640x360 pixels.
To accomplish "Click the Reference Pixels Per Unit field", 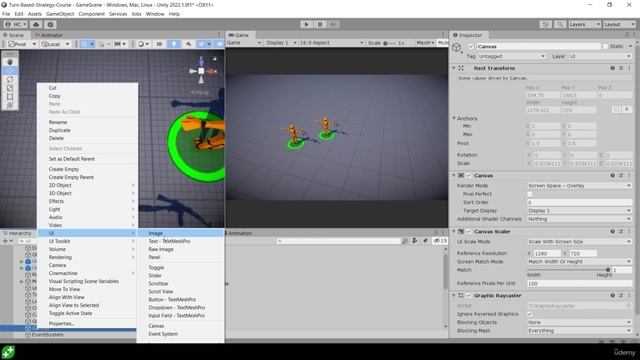I will click(x=579, y=283).
